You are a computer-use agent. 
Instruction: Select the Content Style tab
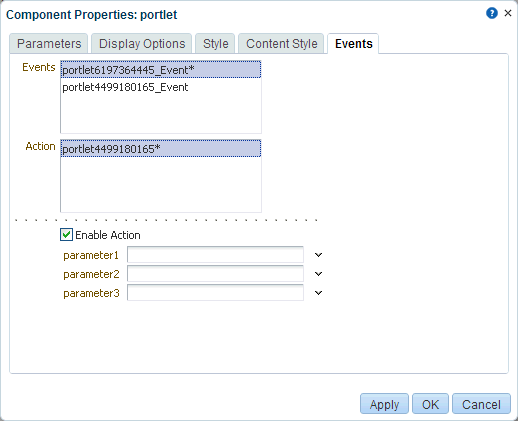click(281, 43)
